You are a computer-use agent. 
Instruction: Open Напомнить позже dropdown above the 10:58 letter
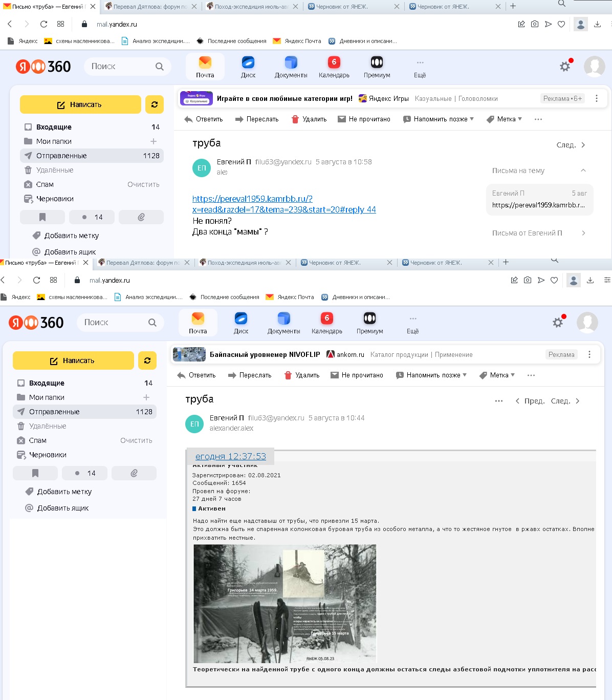(439, 119)
